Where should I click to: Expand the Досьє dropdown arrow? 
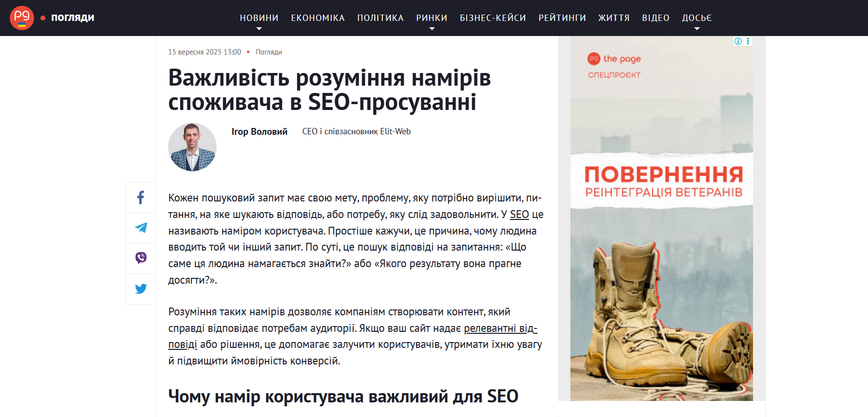697,29
